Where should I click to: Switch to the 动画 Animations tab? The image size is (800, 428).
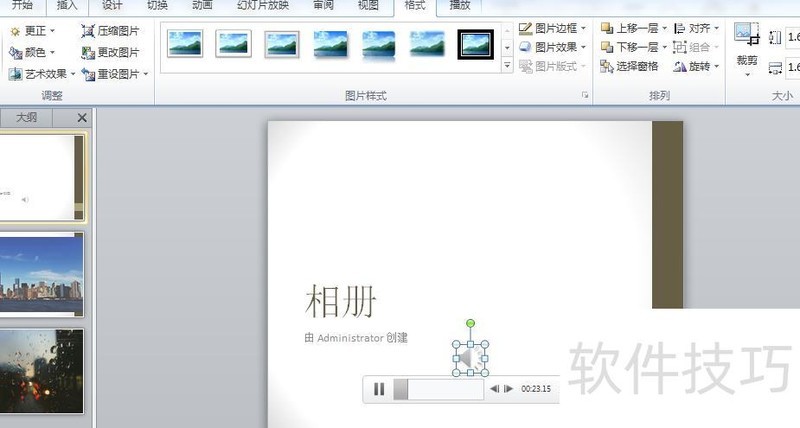point(202,6)
